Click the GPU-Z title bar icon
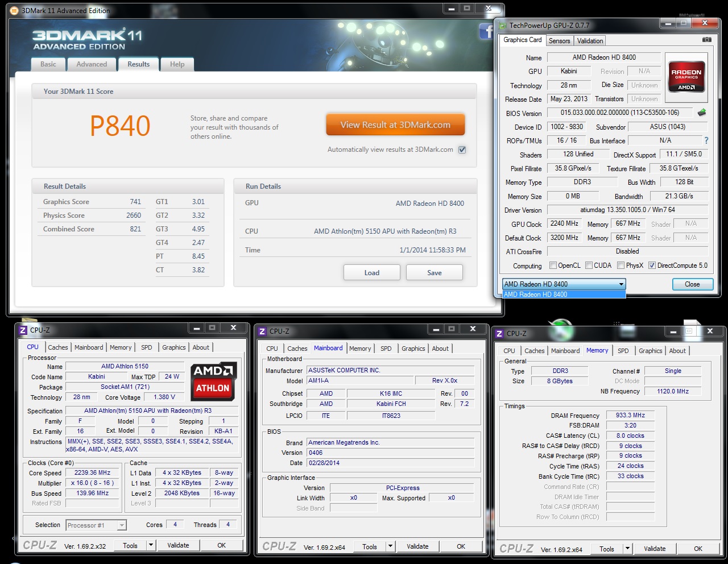 [502, 25]
